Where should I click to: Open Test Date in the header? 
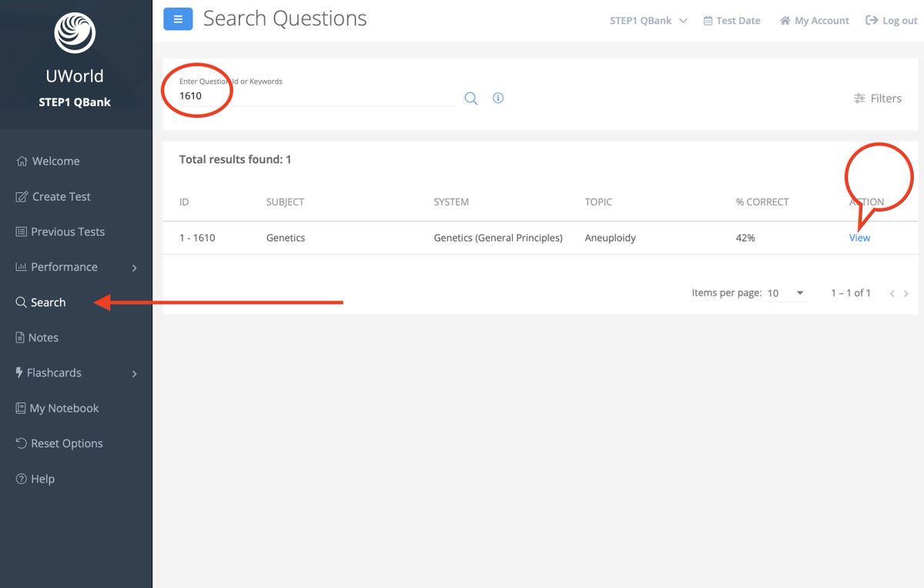coord(731,21)
